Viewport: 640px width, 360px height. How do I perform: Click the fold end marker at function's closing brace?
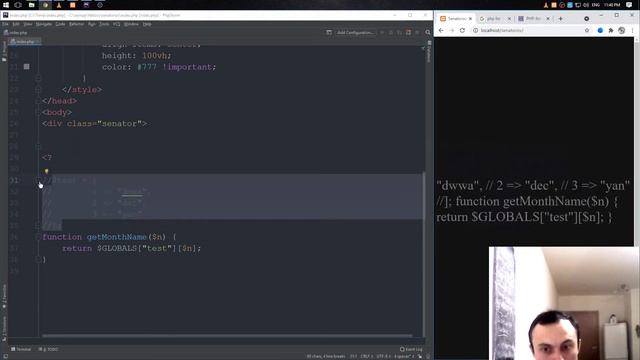(38, 259)
